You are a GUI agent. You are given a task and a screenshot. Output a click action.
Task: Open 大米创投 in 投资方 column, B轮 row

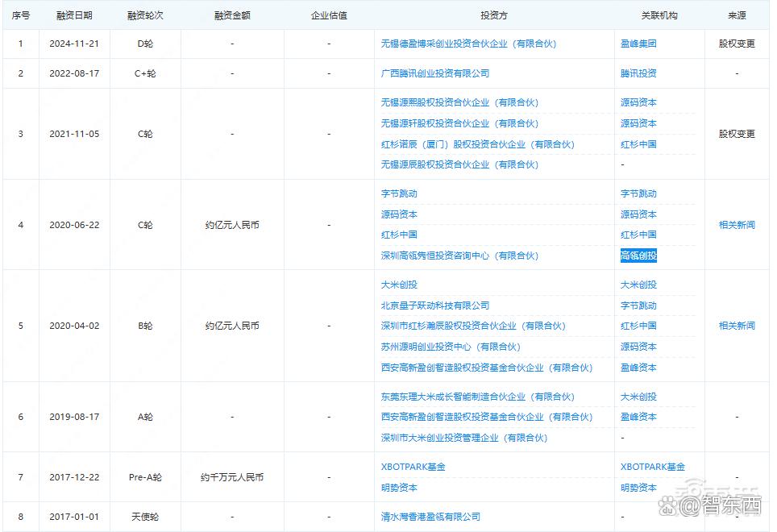click(399, 285)
